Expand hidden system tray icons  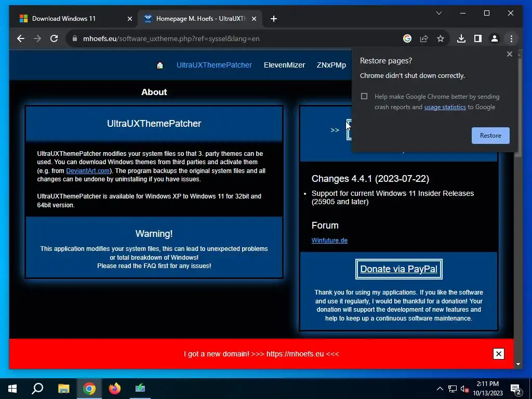coord(440,389)
